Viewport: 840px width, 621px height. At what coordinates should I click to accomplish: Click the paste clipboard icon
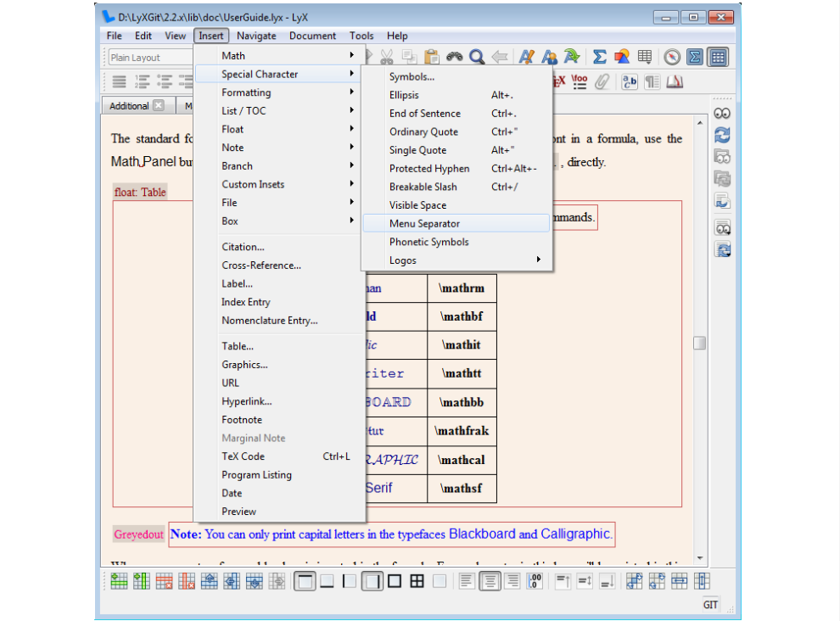tap(432, 57)
